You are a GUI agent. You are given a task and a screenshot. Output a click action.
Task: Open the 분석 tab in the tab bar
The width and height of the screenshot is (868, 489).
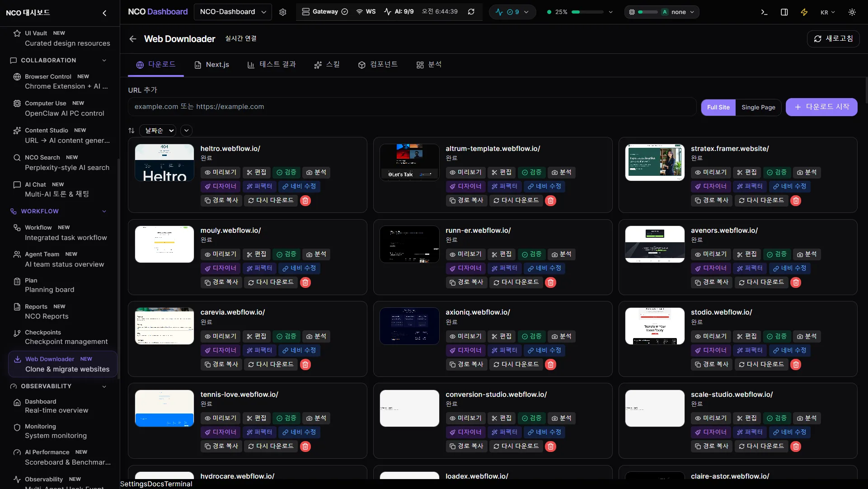[429, 65]
